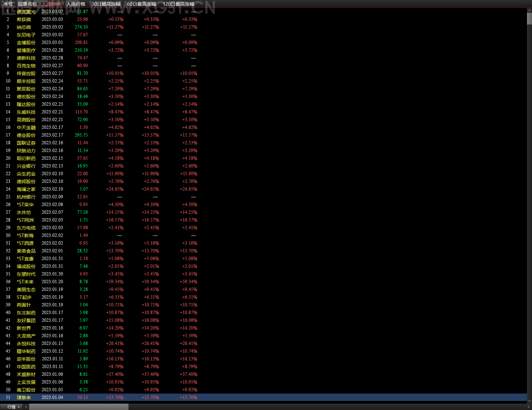Select stock 德邦股份
532x410 pixels.
26,182
